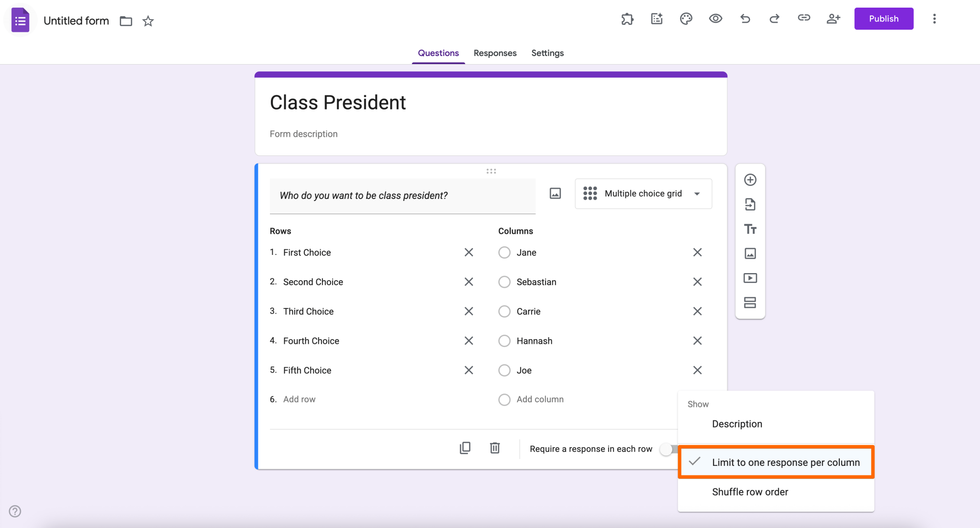Preview the form

pos(715,19)
